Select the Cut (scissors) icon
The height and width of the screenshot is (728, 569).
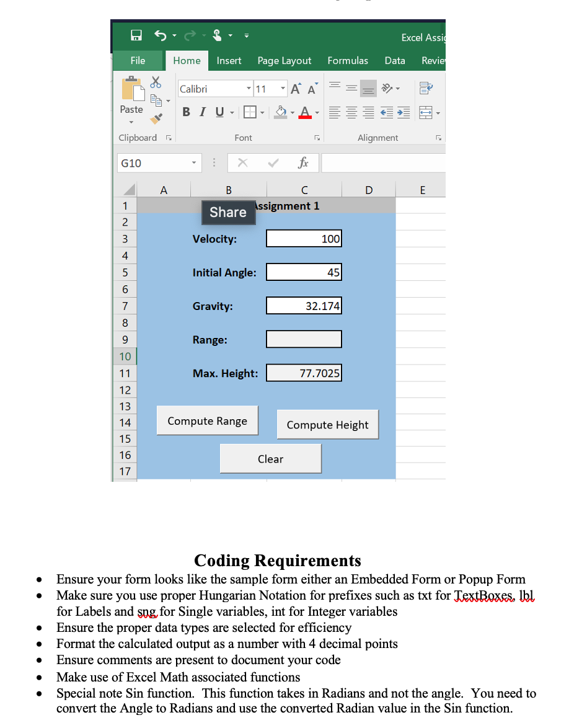coord(156,81)
